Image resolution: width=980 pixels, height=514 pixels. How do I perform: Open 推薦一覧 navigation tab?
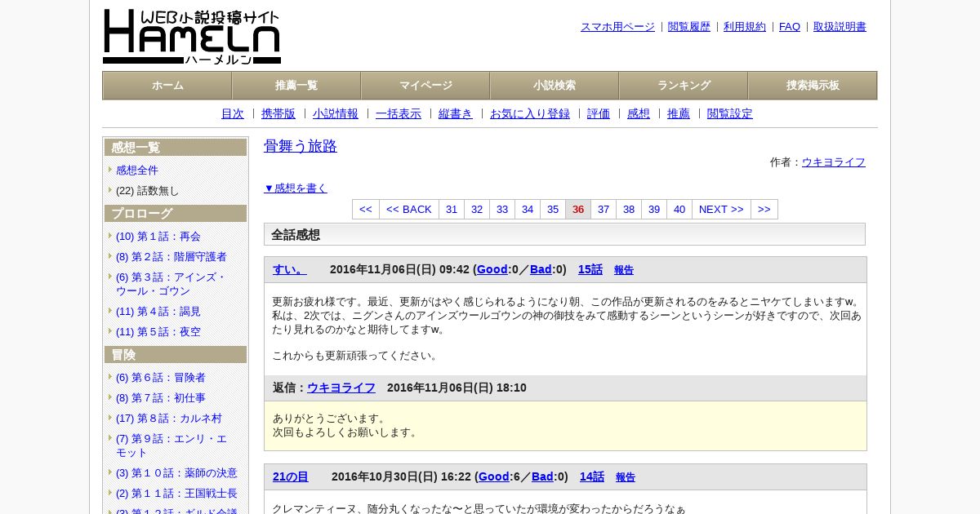click(296, 86)
